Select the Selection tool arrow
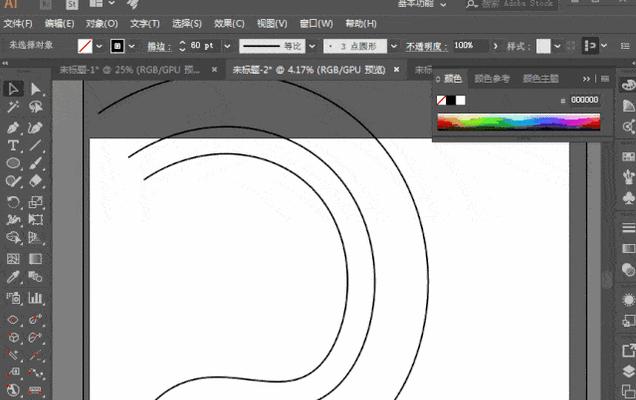 13,89
